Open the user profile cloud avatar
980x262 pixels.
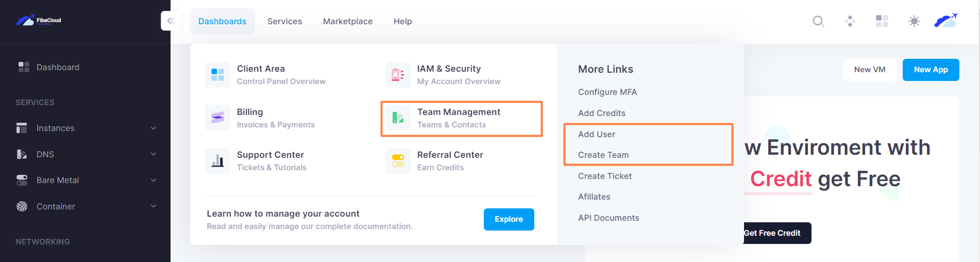click(947, 21)
